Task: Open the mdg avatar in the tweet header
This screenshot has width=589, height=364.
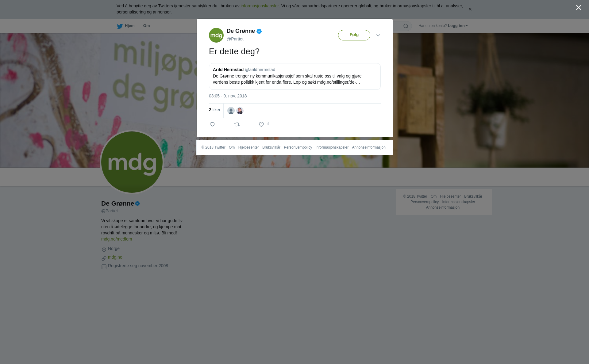Action: [x=216, y=35]
